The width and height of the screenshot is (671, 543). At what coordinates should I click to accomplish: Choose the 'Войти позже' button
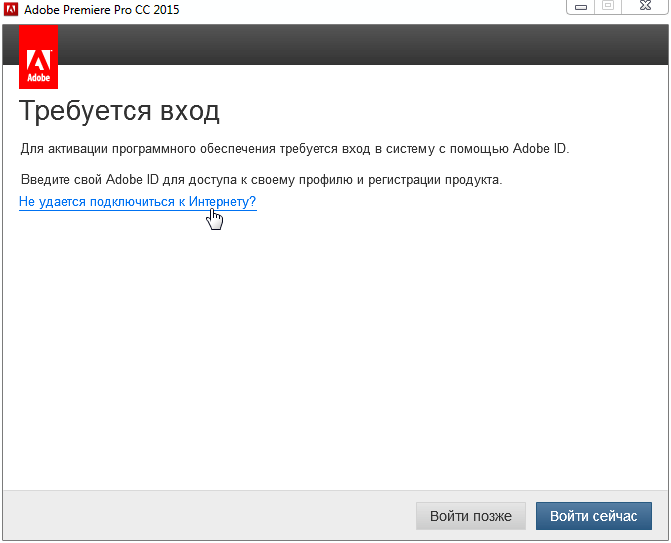click(471, 516)
